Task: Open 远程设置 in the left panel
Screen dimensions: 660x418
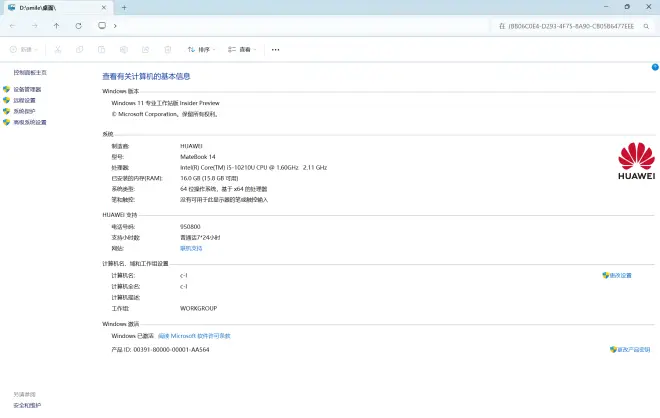Action: pos(24,100)
